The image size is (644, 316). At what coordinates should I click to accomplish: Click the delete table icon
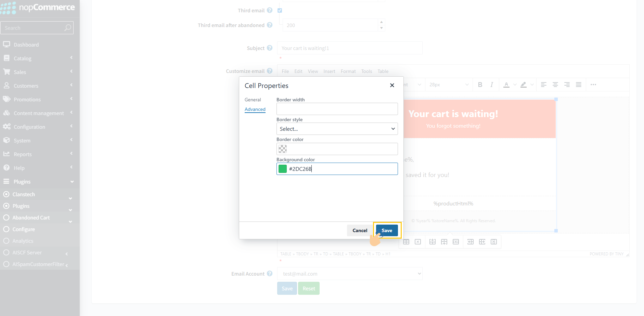[x=418, y=242]
